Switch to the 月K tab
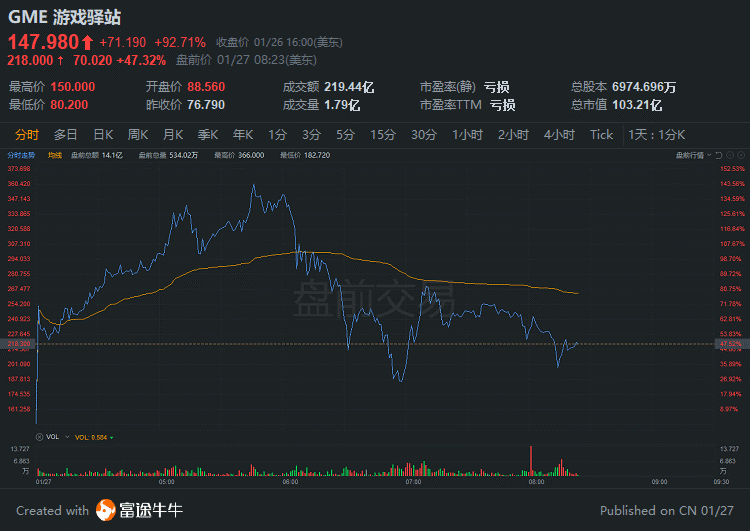The height and width of the screenshot is (531, 750). [x=173, y=135]
